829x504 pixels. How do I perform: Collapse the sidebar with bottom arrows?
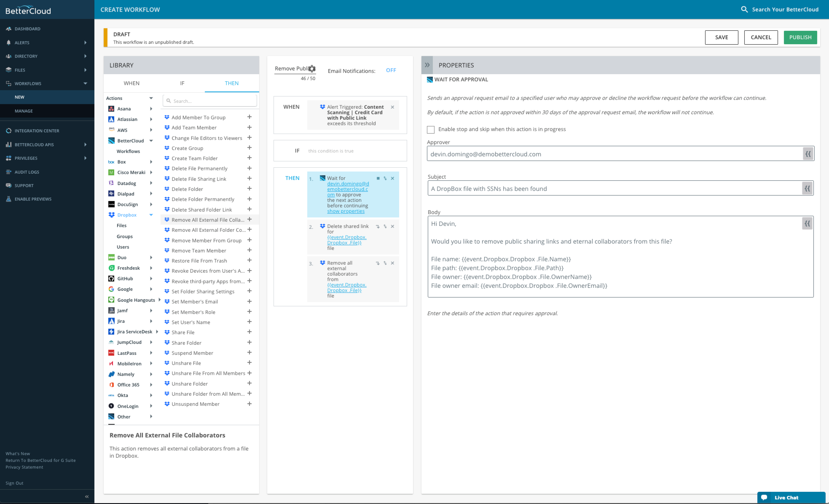pos(87,497)
